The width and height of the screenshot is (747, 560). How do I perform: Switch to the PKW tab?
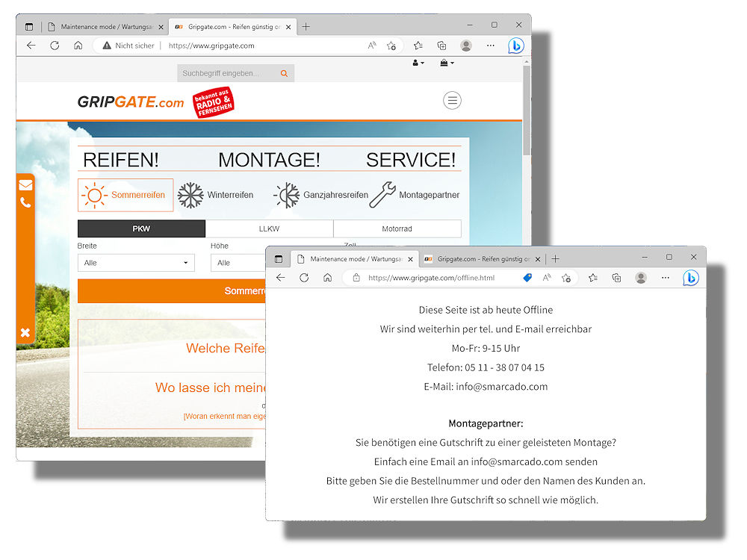[x=141, y=228]
